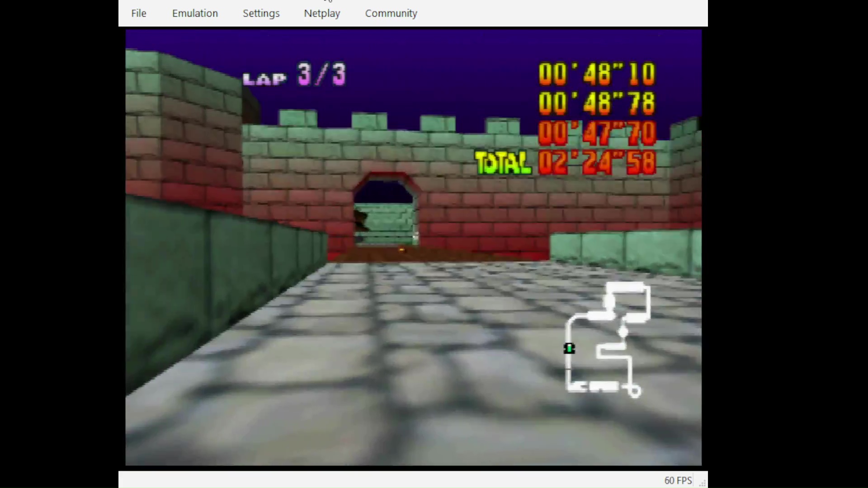This screenshot has width=868, height=488.
Task: Click the diamond marker on the minimap
Action: (x=623, y=333)
